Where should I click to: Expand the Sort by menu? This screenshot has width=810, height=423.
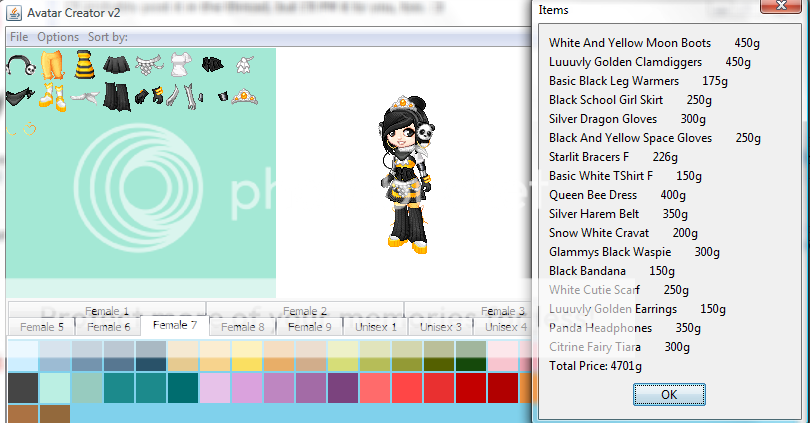click(107, 37)
